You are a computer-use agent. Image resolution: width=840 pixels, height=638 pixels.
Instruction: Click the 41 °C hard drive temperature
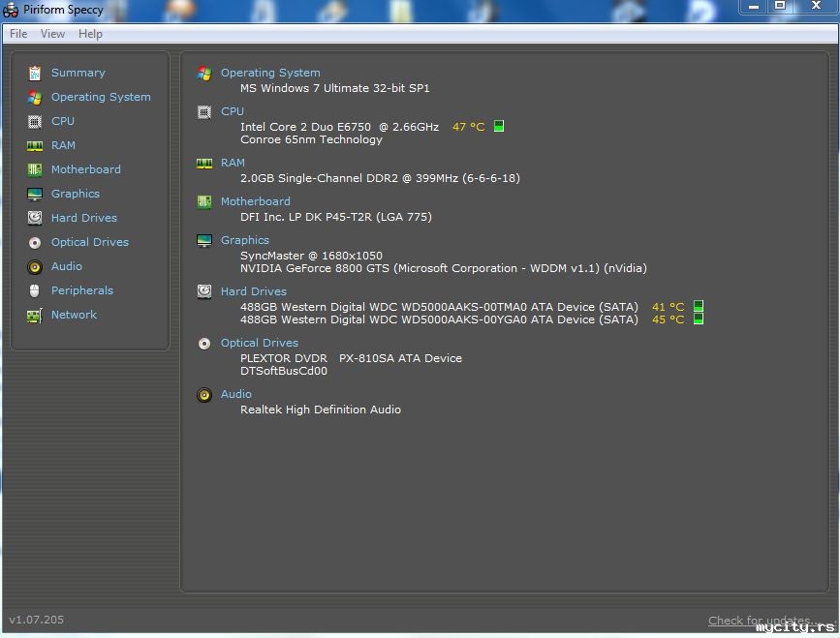click(x=669, y=307)
